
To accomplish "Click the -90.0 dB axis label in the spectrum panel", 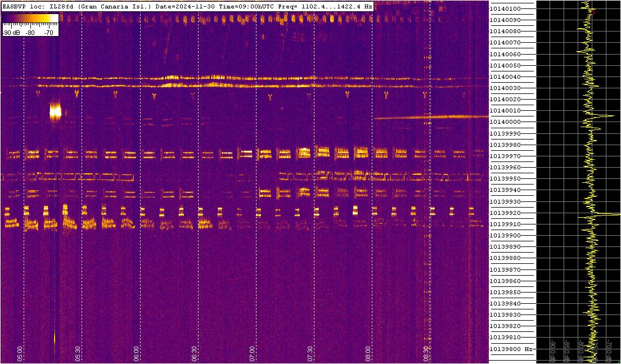I will 553,351.
